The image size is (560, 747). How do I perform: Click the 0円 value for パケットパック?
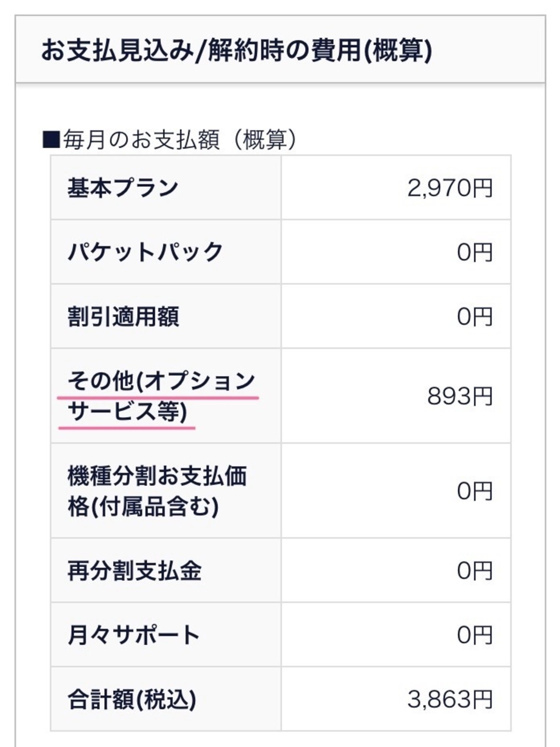[x=474, y=253]
